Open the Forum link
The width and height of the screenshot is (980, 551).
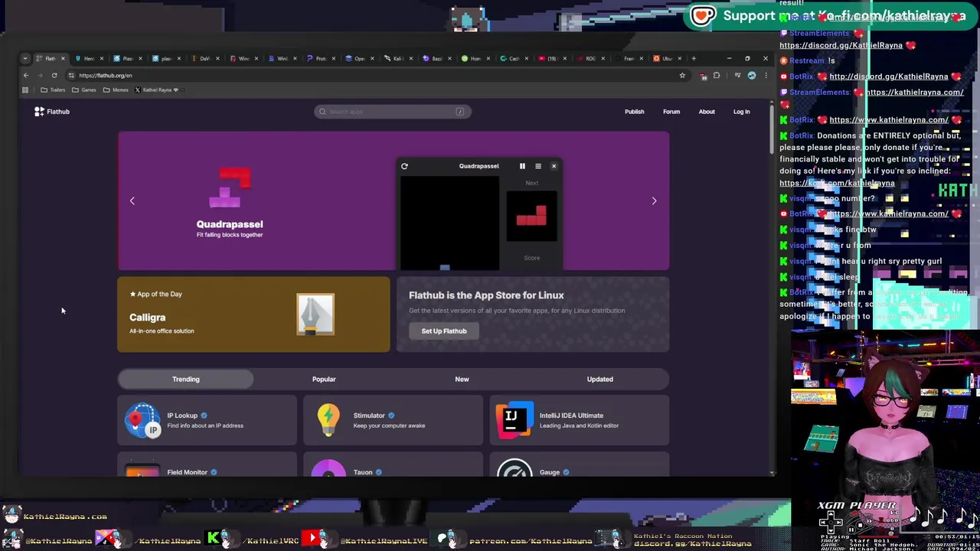click(671, 112)
